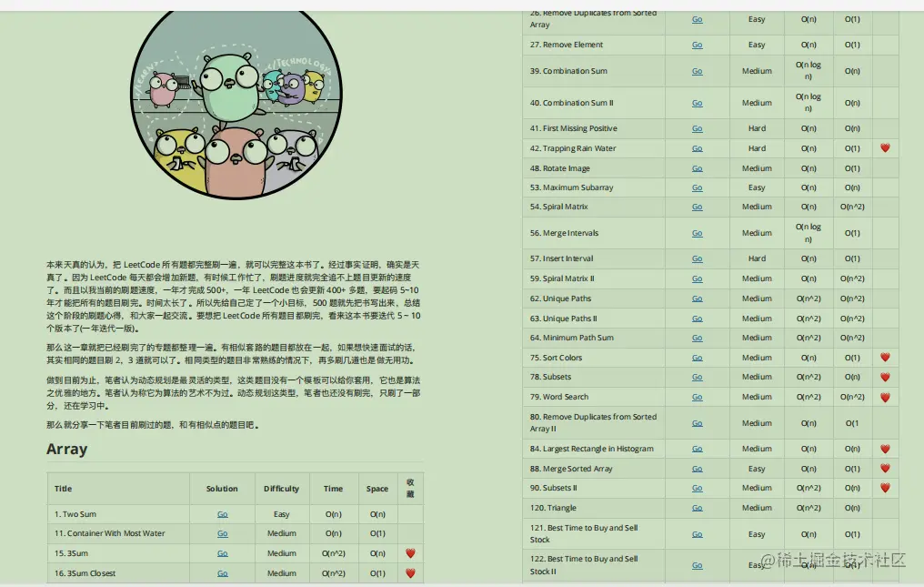Select the '11. Container With Most Water' title cell
924x587 pixels.
[118, 533]
